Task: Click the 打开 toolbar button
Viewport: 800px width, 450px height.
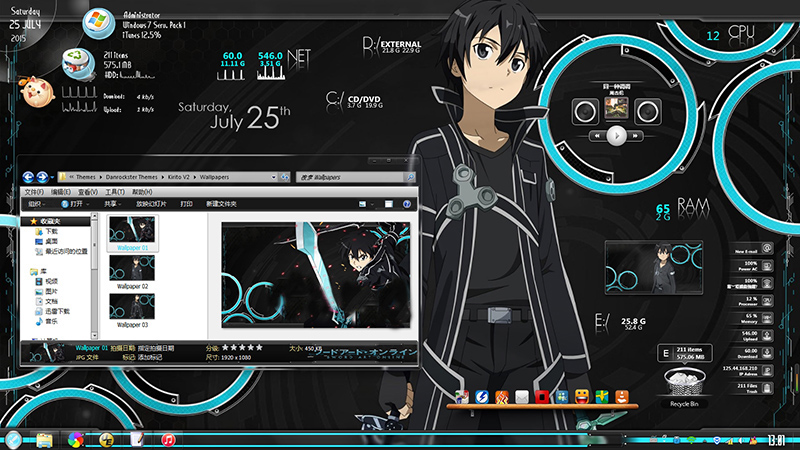Action: (x=74, y=204)
